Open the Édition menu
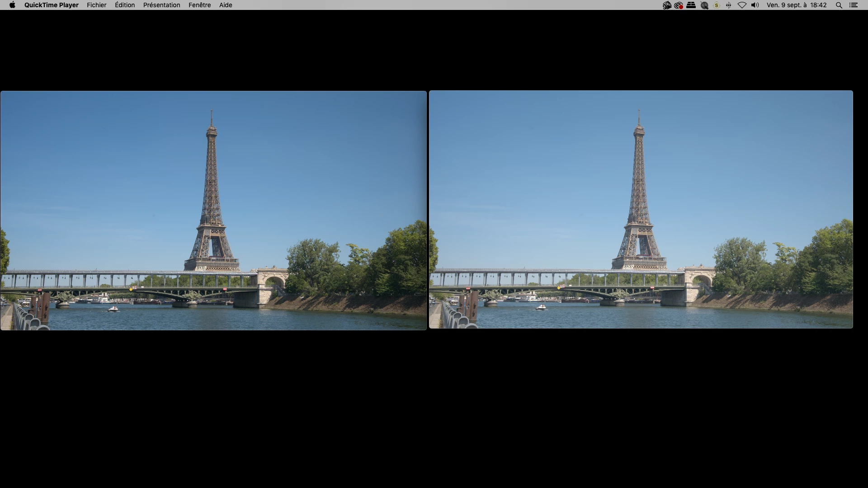The width and height of the screenshot is (868, 488). 125,5
